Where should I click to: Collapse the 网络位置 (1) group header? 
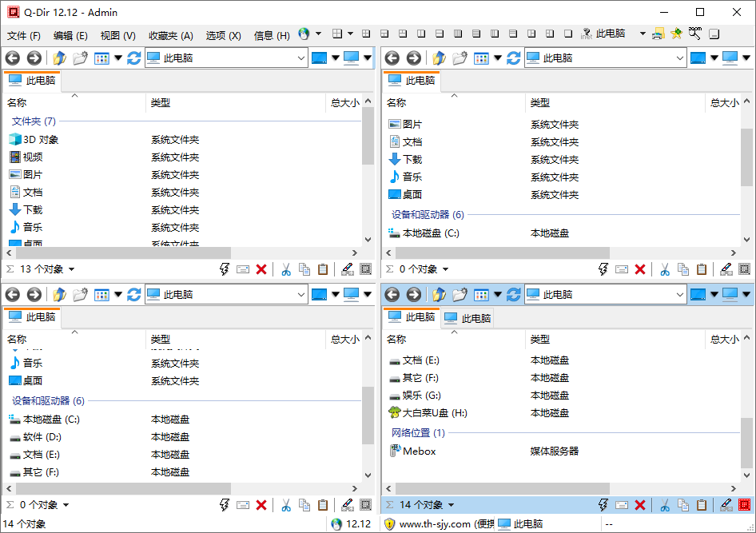point(417,433)
